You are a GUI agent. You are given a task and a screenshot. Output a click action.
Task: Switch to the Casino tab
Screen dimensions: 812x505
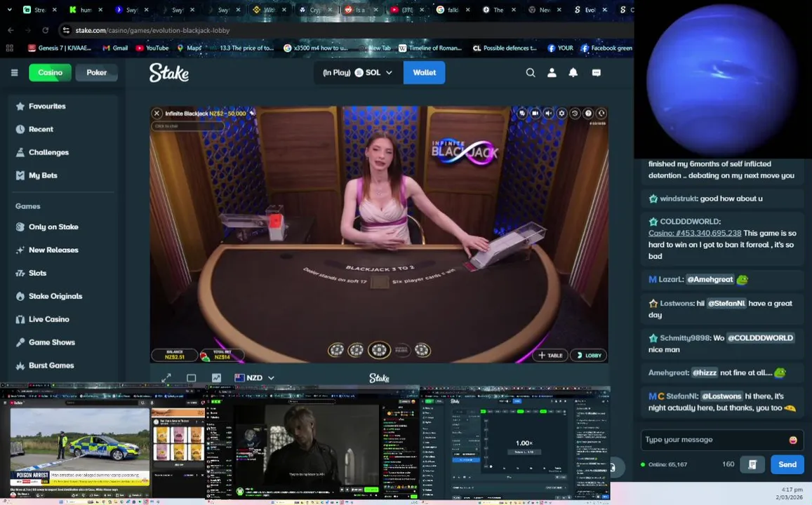click(x=51, y=72)
